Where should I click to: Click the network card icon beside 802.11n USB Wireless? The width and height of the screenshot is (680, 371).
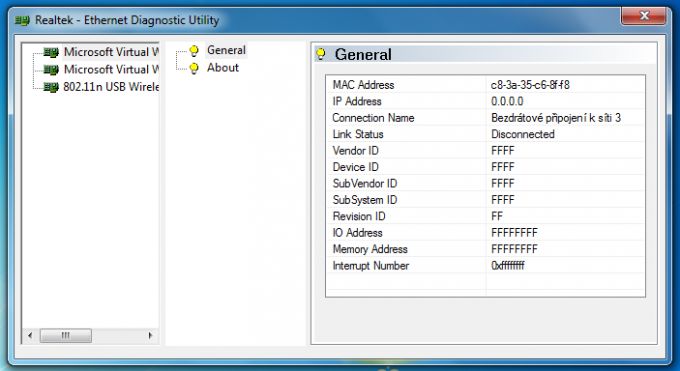coord(51,87)
